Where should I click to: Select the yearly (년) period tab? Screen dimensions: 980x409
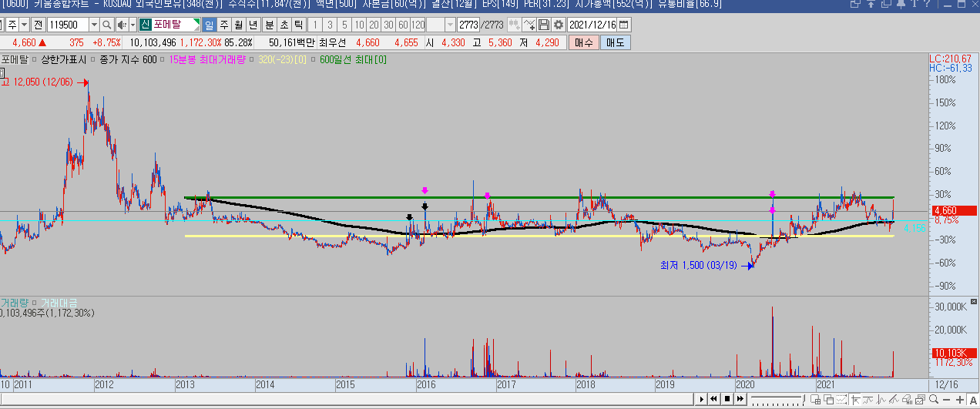pyautogui.click(x=253, y=25)
